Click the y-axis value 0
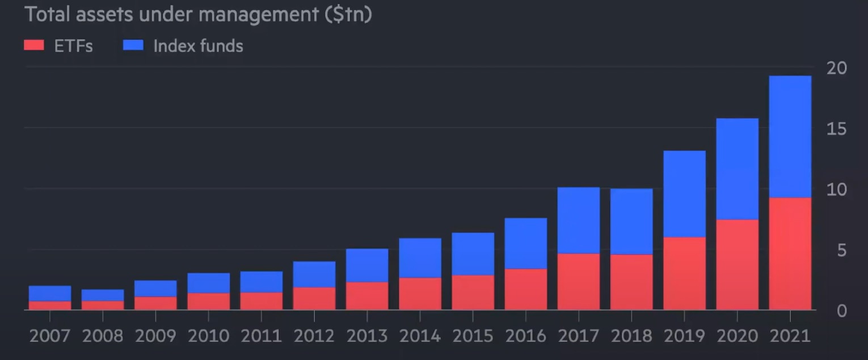Screen dimensions: 868x360 (x=842, y=311)
